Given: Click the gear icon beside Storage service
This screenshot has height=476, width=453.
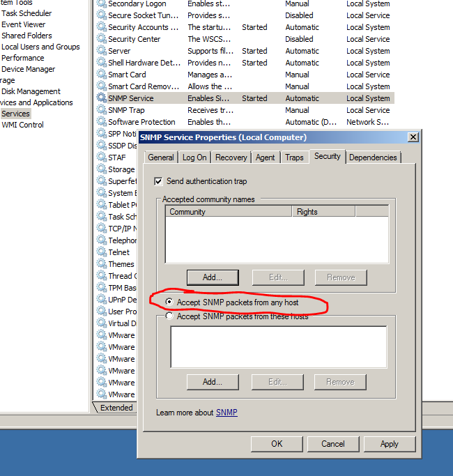Looking at the screenshot, I should [x=102, y=169].
